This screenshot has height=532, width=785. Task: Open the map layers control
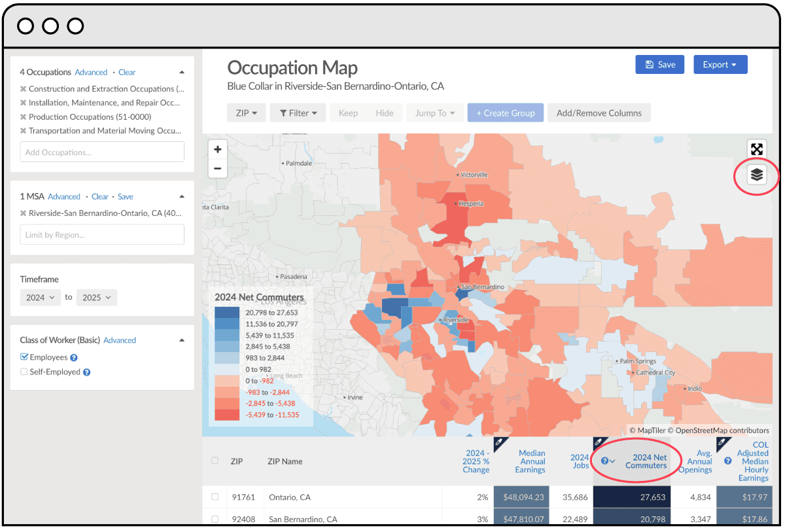[x=756, y=175]
